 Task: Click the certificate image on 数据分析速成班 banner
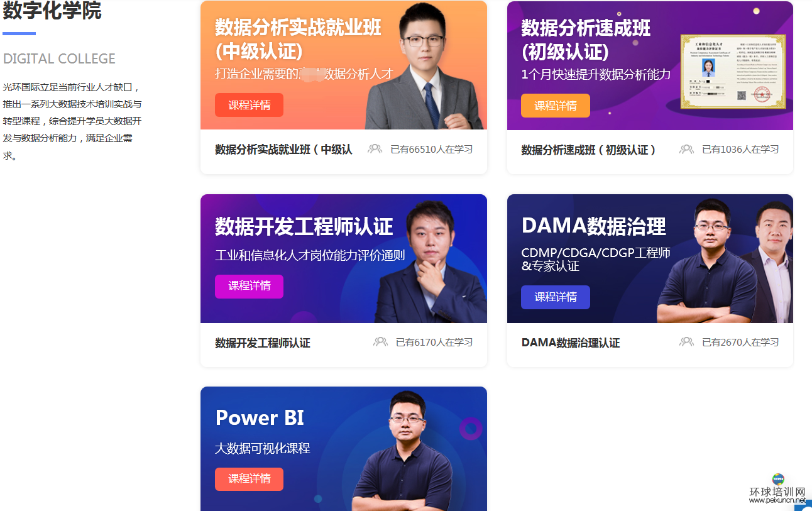pyautogui.click(x=733, y=71)
